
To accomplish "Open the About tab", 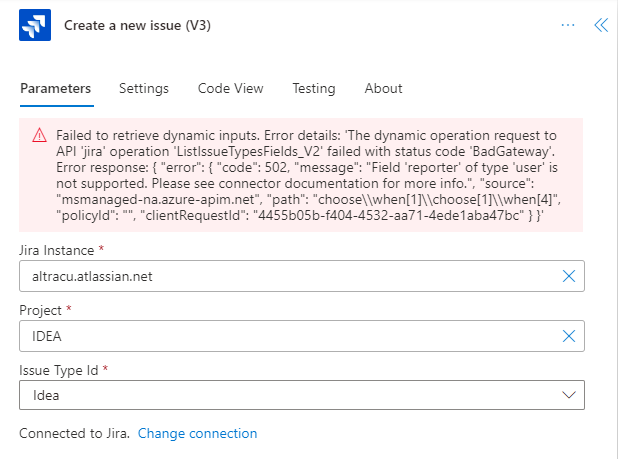I will tap(383, 88).
